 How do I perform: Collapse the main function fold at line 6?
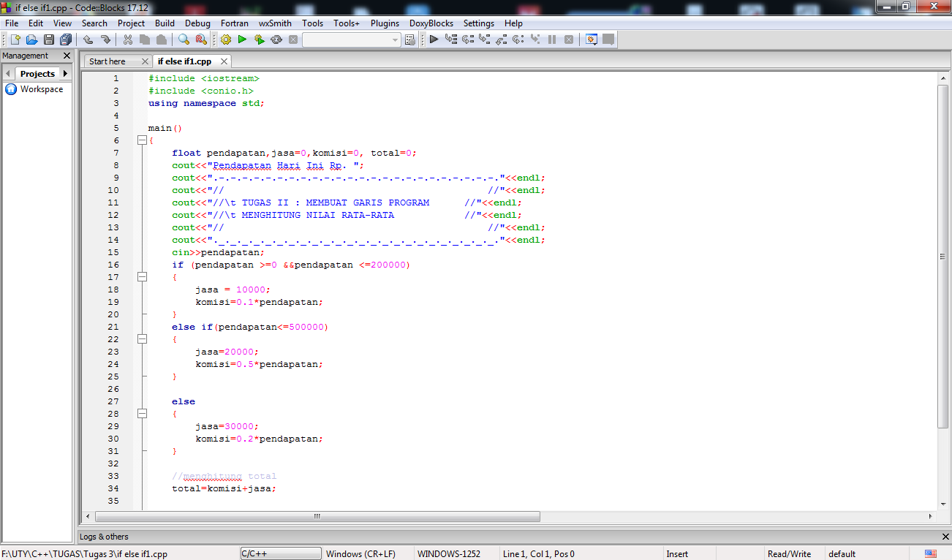tap(142, 140)
